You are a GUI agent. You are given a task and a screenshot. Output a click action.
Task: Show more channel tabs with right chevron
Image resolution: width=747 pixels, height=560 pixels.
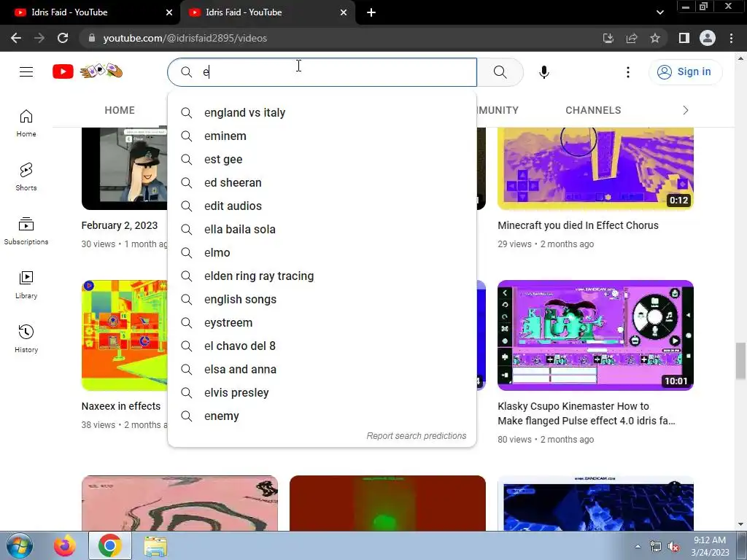(686, 111)
